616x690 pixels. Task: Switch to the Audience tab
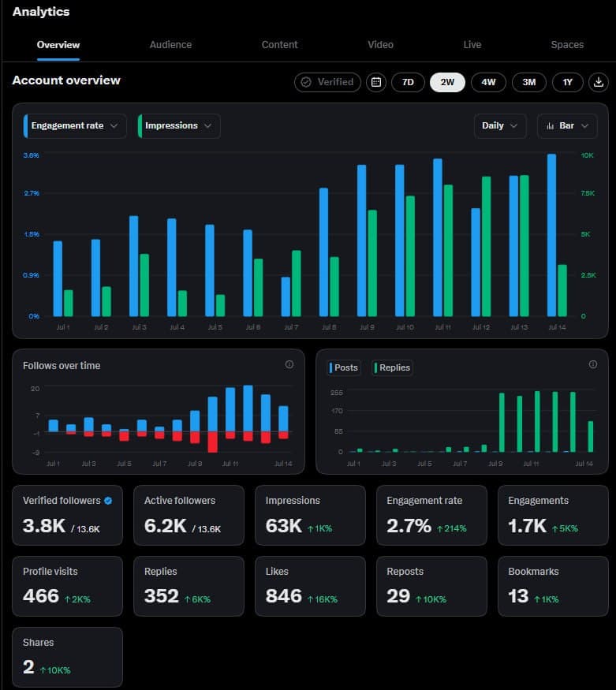(x=170, y=45)
